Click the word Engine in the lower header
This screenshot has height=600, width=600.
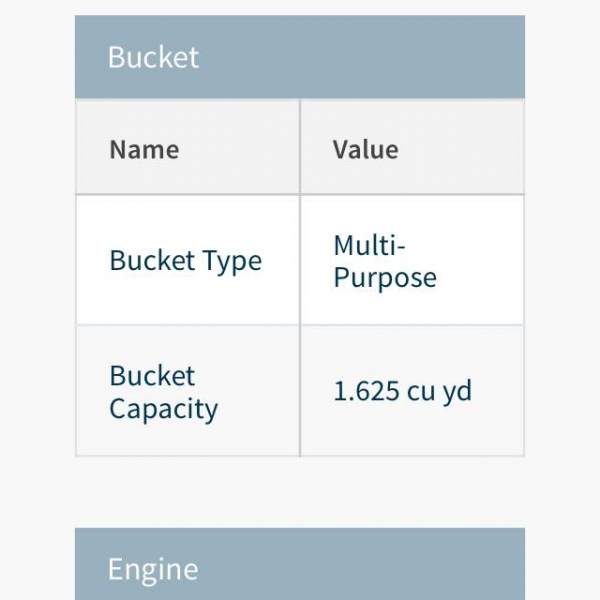(153, 570)
